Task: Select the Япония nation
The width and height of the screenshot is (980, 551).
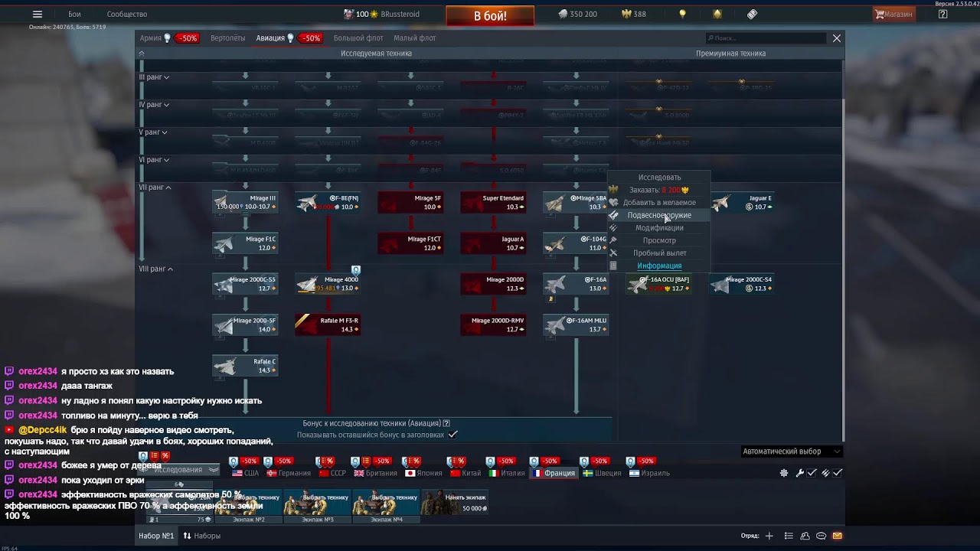Action: click(x=424, y=473)
